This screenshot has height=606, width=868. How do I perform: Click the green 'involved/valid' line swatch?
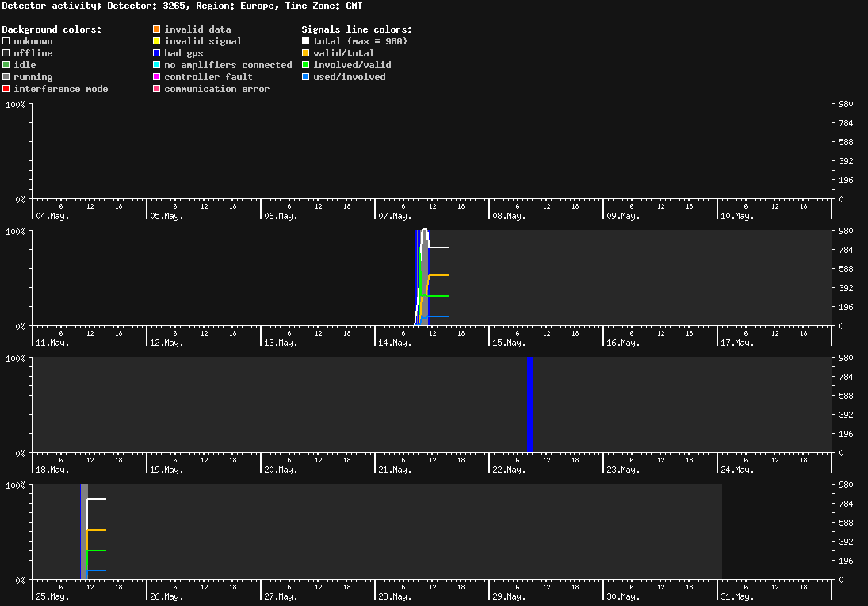(x=305, y=65)
